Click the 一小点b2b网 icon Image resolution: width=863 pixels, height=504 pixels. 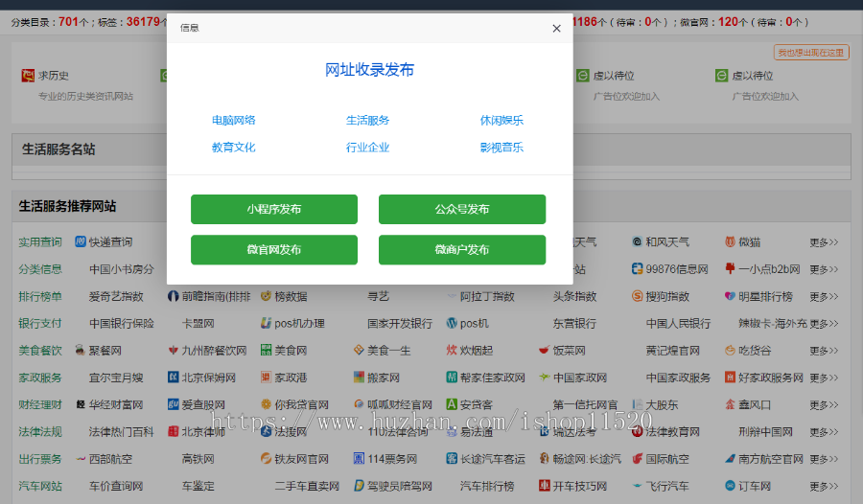tap(730, 268)
